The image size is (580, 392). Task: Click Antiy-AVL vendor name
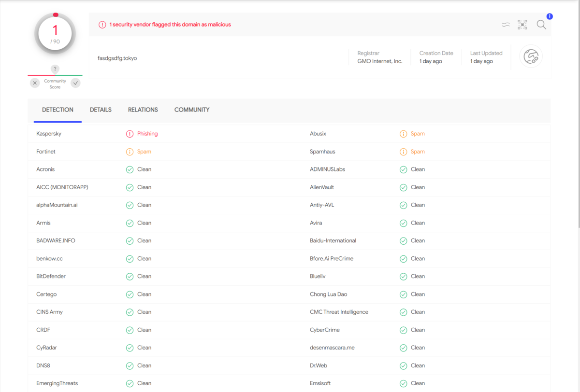pyautogui.click(x=322, y=205)
